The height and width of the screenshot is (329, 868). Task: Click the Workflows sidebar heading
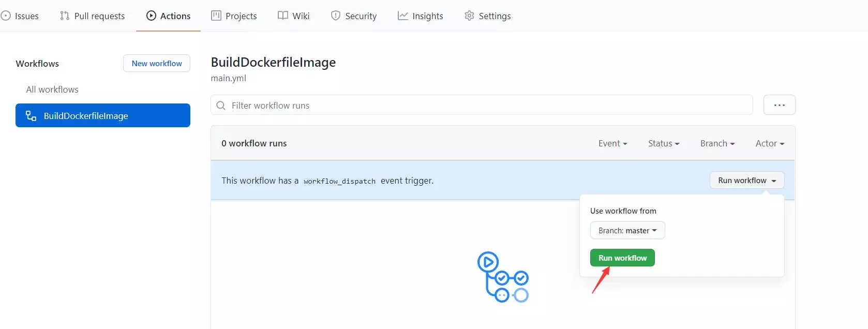click(37, 64)
